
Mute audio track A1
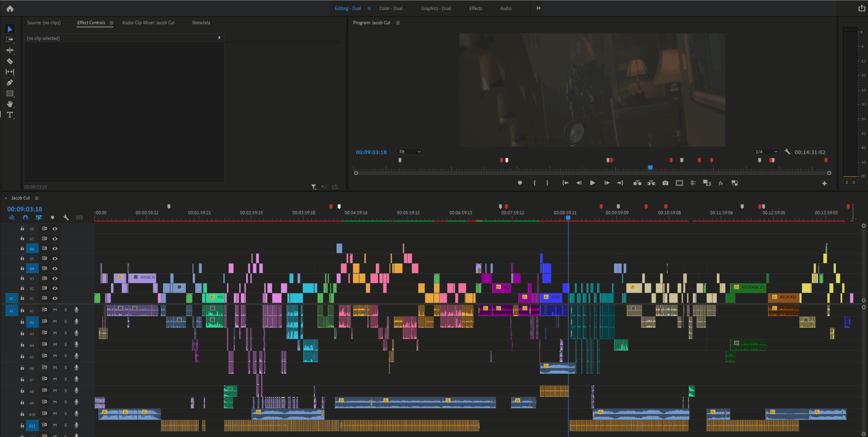pyautogui.click(x=55, y=310)
